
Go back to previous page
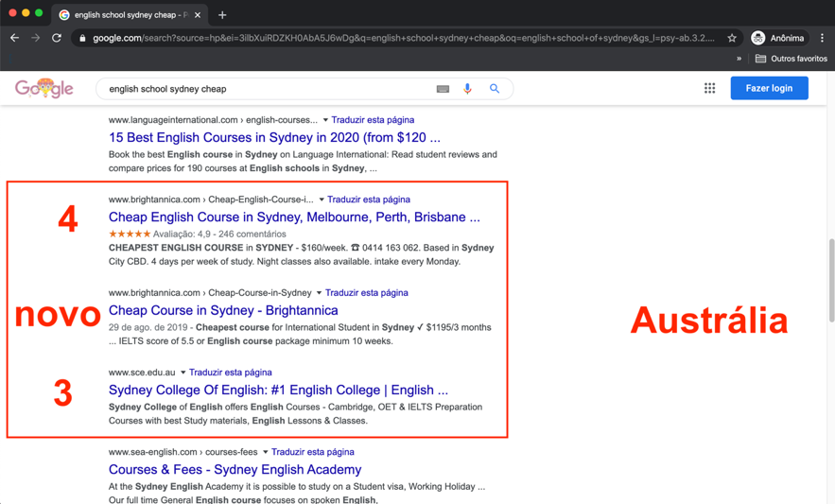click(14, 38)
